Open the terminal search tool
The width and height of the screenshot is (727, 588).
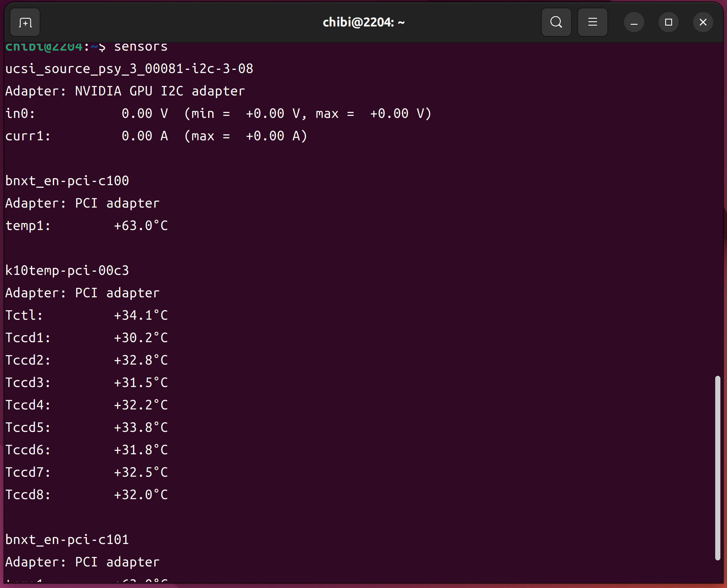coord(556,22)
